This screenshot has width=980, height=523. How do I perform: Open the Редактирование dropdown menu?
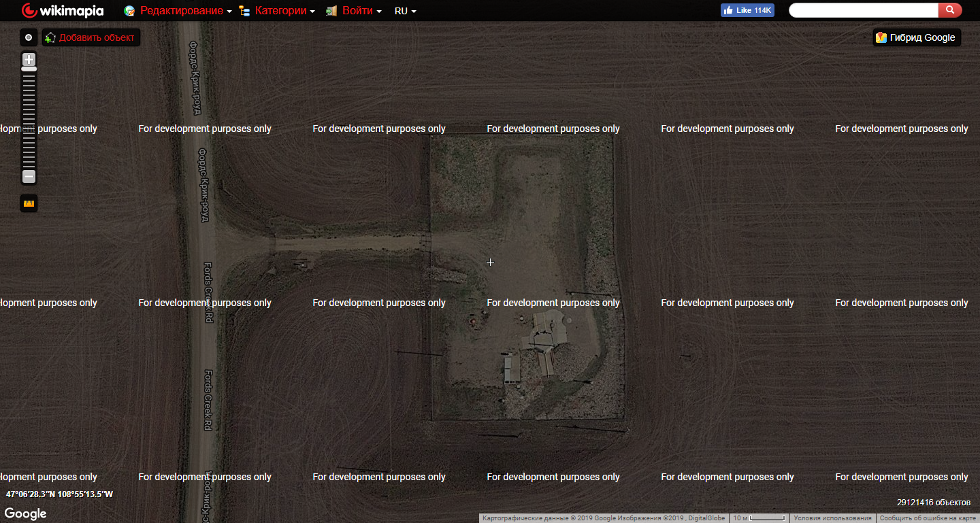point(185,11)
